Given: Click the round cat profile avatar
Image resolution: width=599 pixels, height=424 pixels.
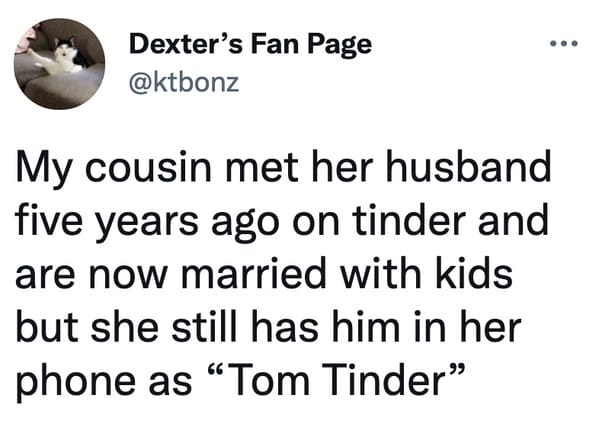Looking at the screenshot, I should (x=59, y=64).
